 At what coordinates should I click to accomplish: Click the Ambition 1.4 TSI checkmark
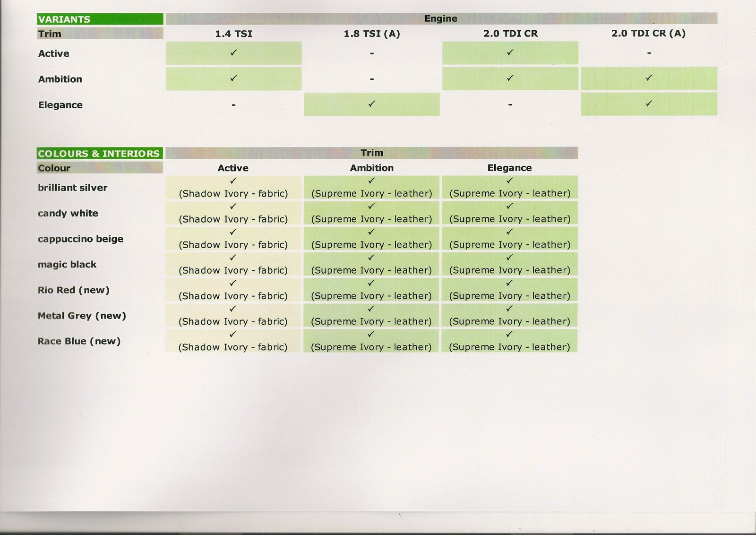point(233,78)
